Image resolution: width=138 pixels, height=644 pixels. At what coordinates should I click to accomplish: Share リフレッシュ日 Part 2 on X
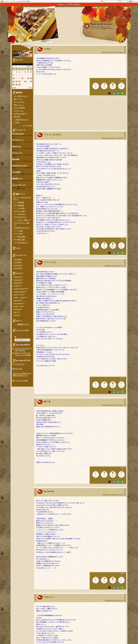[x=109, y=253]
